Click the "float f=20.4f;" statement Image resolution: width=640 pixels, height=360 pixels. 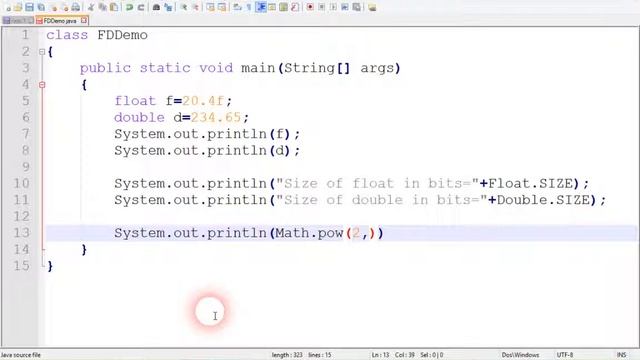(173, 101)
